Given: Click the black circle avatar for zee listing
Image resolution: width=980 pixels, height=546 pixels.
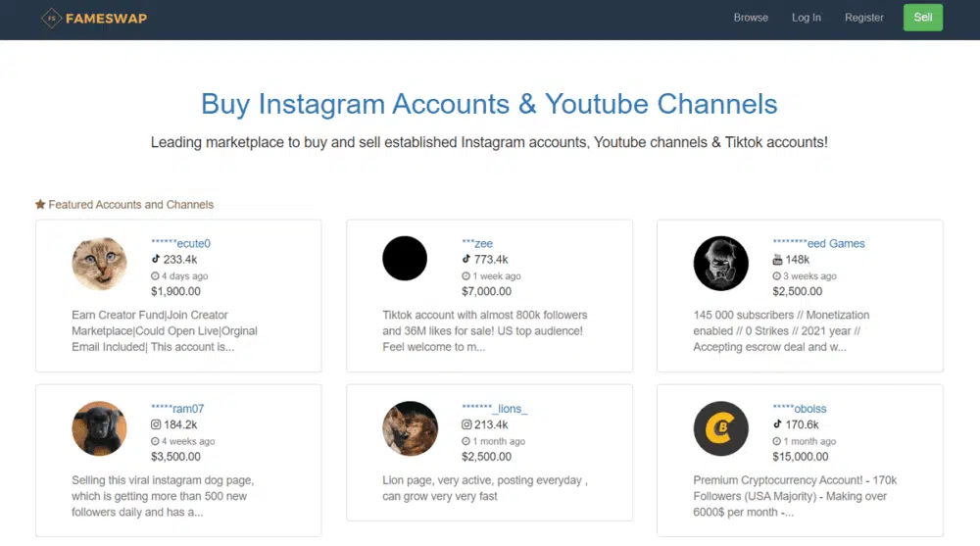Looking at the screenshot, I should click(405, 259).
